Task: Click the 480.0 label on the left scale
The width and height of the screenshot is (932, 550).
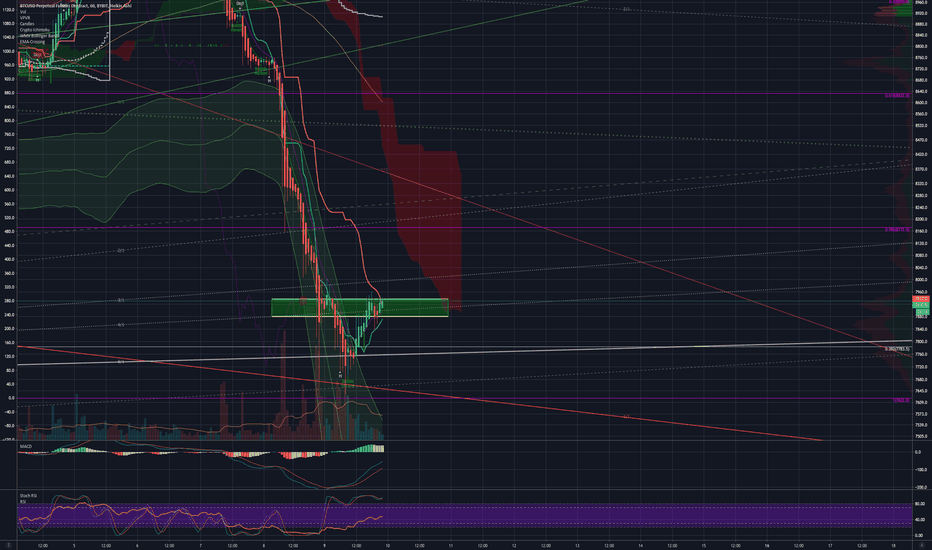Action: coord(9,231)
